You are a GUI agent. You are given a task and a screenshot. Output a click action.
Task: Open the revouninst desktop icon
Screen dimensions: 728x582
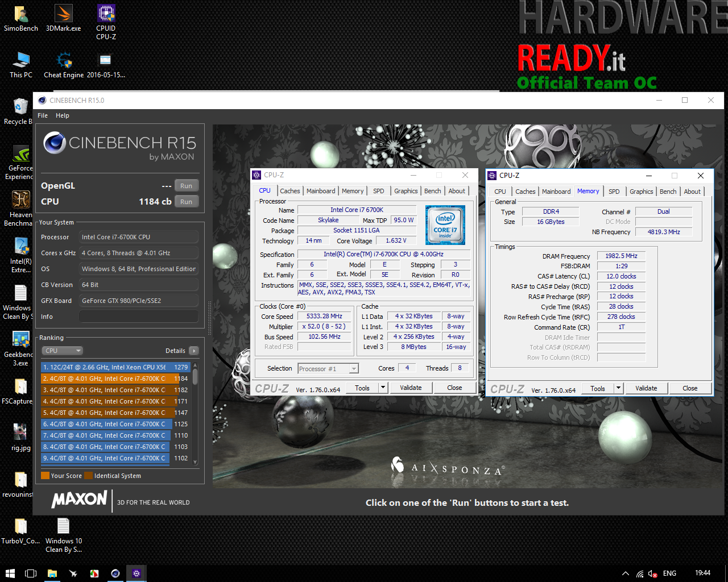[x=18, y=484]
